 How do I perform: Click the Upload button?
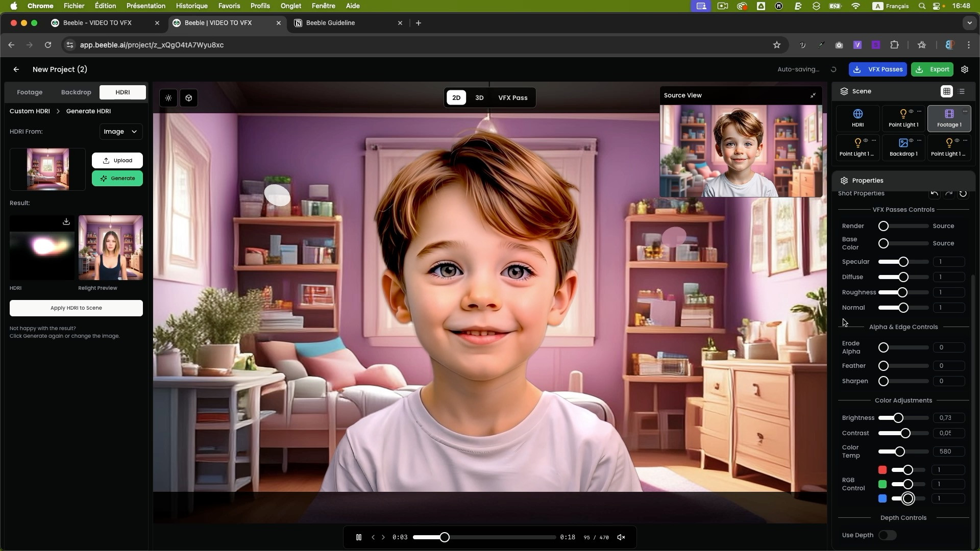pyautogui.click(x=117, y=161)
